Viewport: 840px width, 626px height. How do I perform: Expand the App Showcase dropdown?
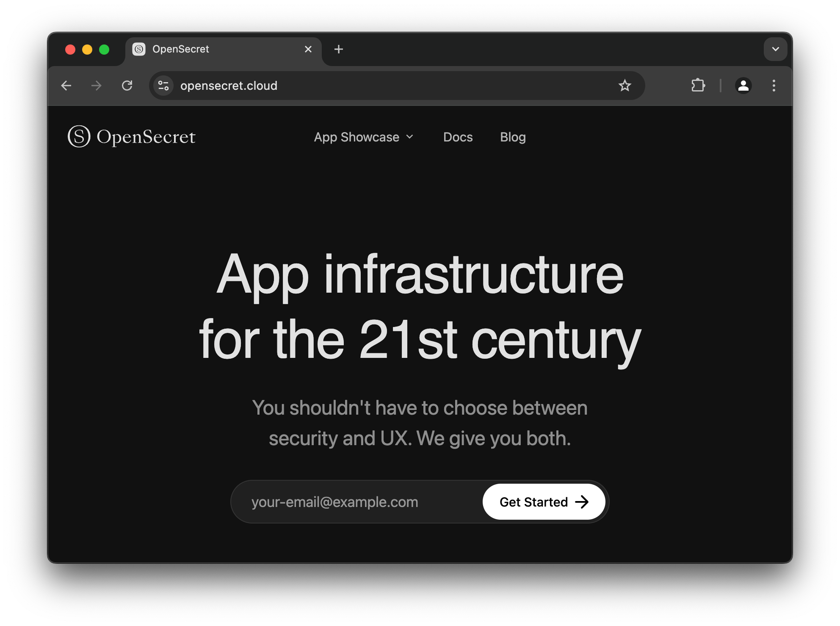pos(356,137)
